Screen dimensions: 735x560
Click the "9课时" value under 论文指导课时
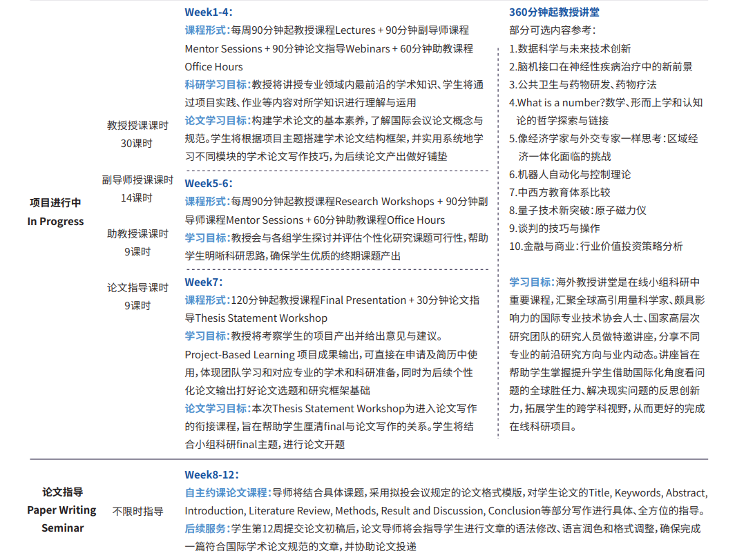click(x=137, y=305)
